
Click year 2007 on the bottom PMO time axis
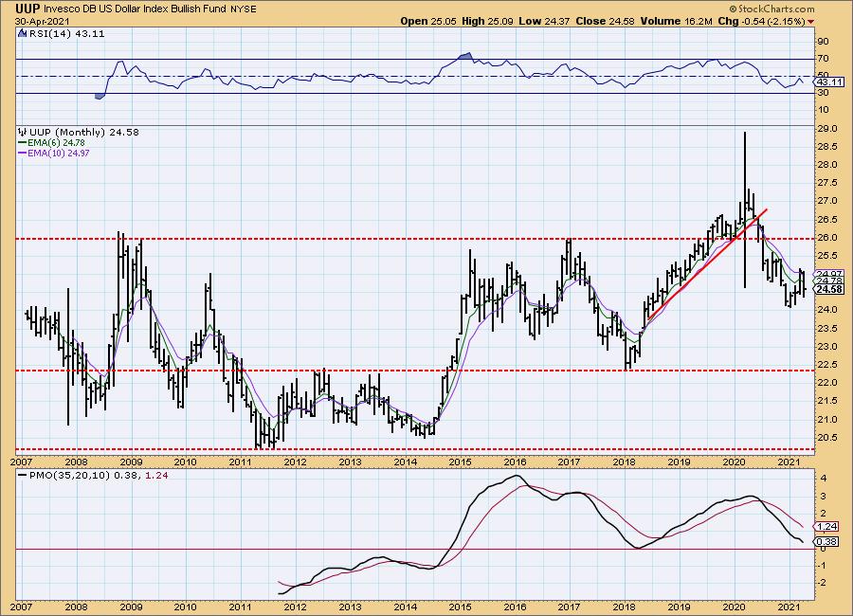point(21,607)
